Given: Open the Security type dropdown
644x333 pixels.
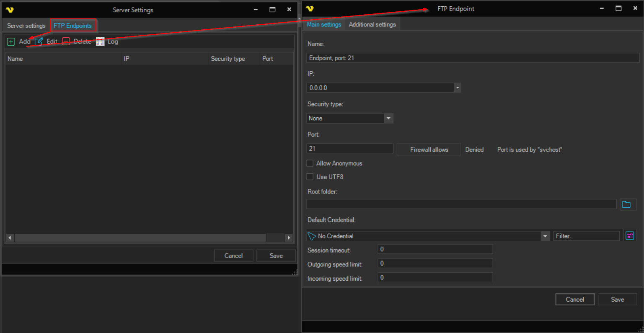Looking at the screenshot, I should (x=388, y=119).
